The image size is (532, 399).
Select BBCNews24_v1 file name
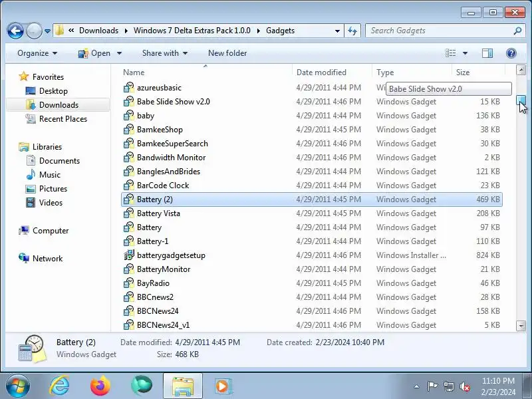coord(163,325)
